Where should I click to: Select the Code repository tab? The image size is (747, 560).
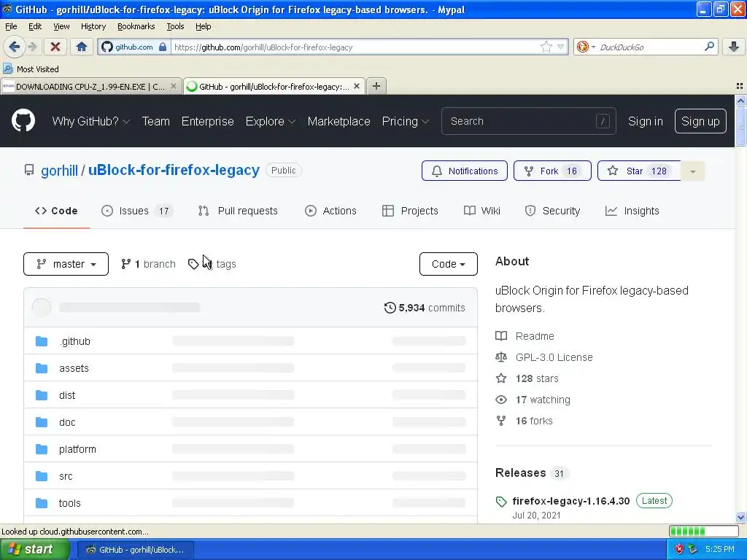coord(56,211)
